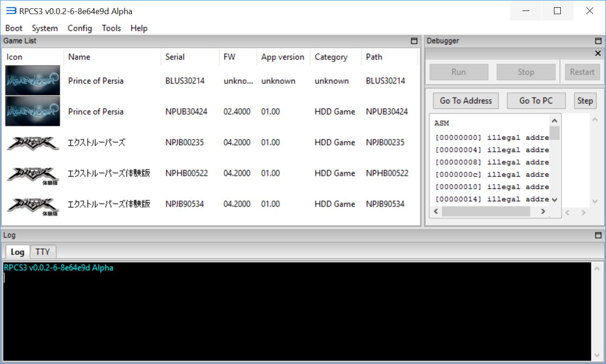This screenshot has height=364, width=606.
Task: Float the Debugger panel using its dock icon
Action: (598, 41)
